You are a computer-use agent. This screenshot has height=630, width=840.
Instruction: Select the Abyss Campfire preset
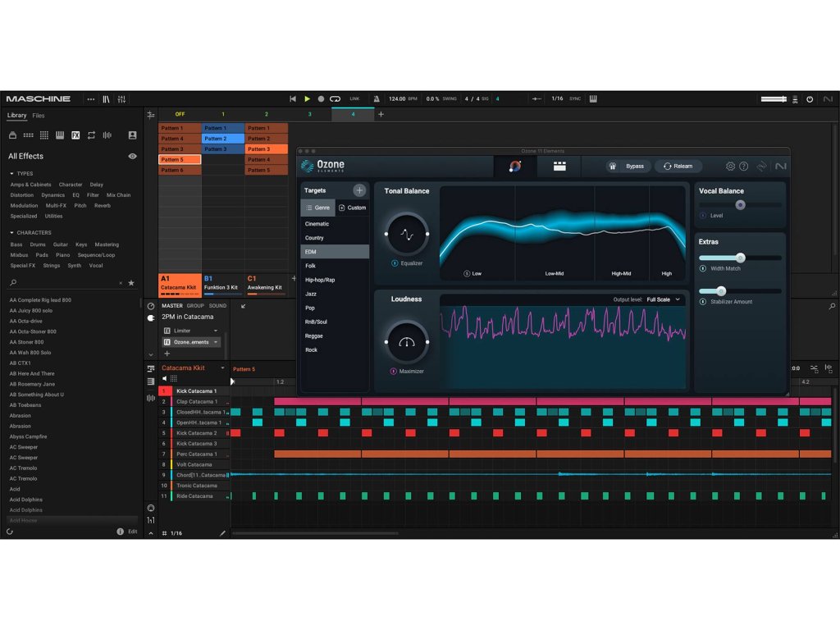pos(28,436)
